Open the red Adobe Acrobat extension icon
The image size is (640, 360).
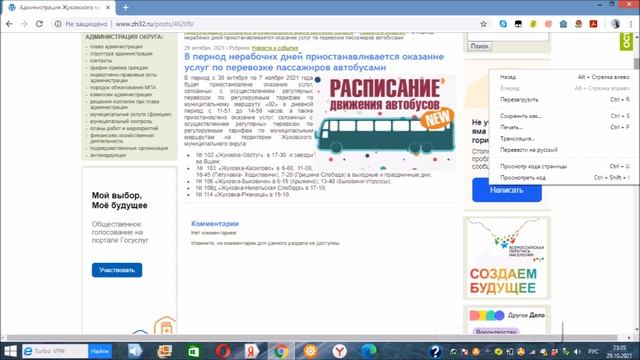pos(593,24)
